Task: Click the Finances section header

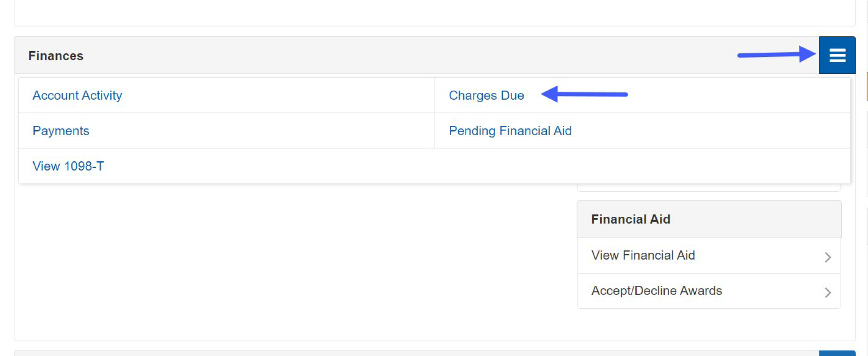Action: tap(56, 56)
